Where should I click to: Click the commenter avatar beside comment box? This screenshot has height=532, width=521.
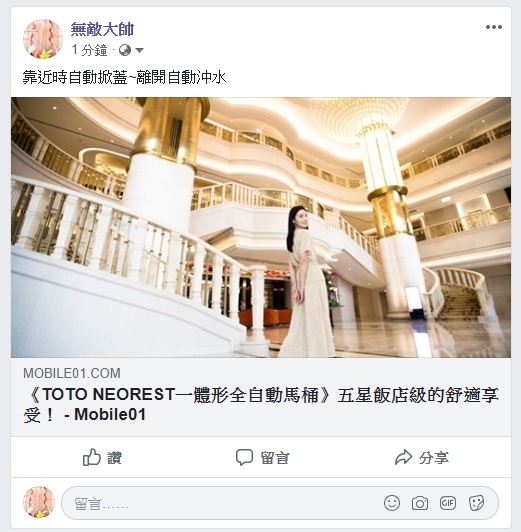click(x=39, y=502)
